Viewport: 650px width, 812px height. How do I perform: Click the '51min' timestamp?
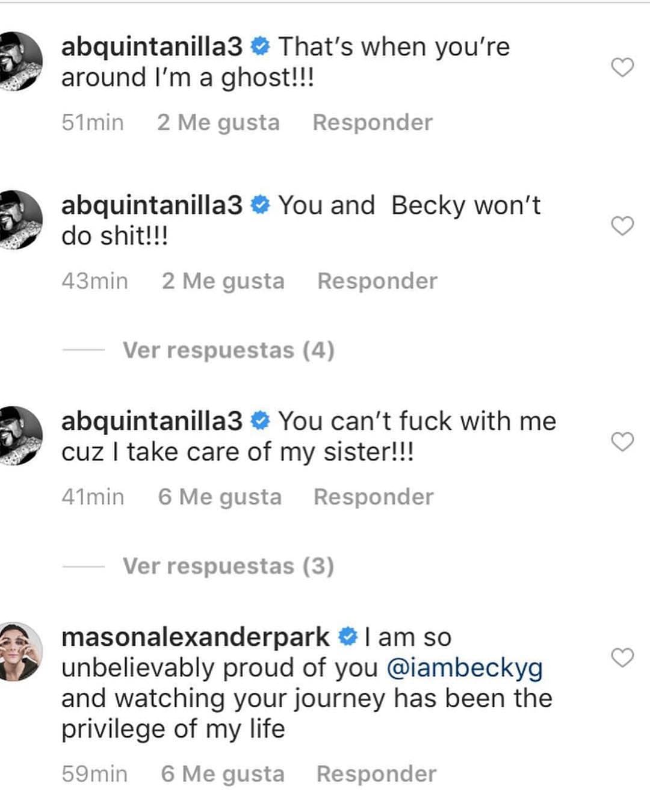(x=92, y=122)
